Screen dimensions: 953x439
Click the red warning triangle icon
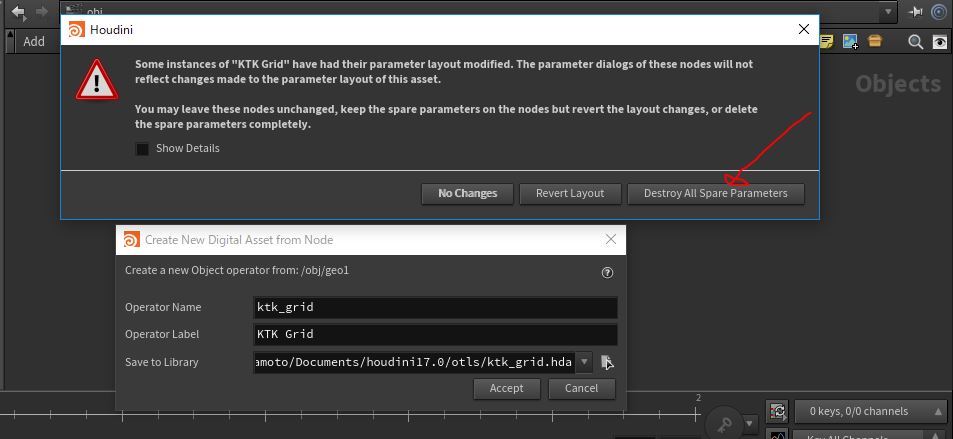pos(97,80)
